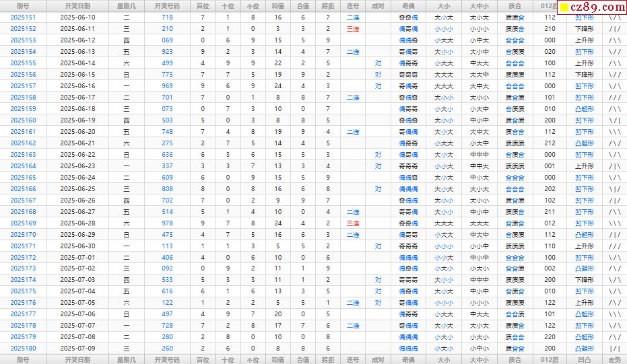Click winning number 808
This screenshot has width=627, height=364.
(167, 189)
